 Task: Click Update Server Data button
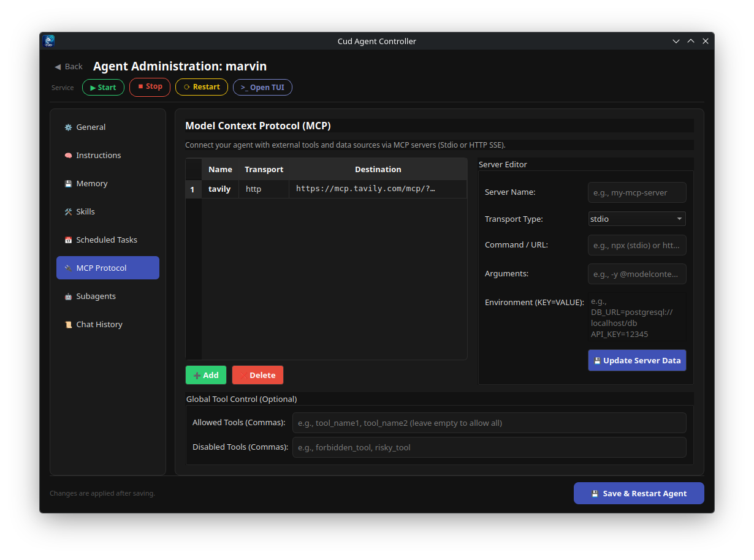637,360
